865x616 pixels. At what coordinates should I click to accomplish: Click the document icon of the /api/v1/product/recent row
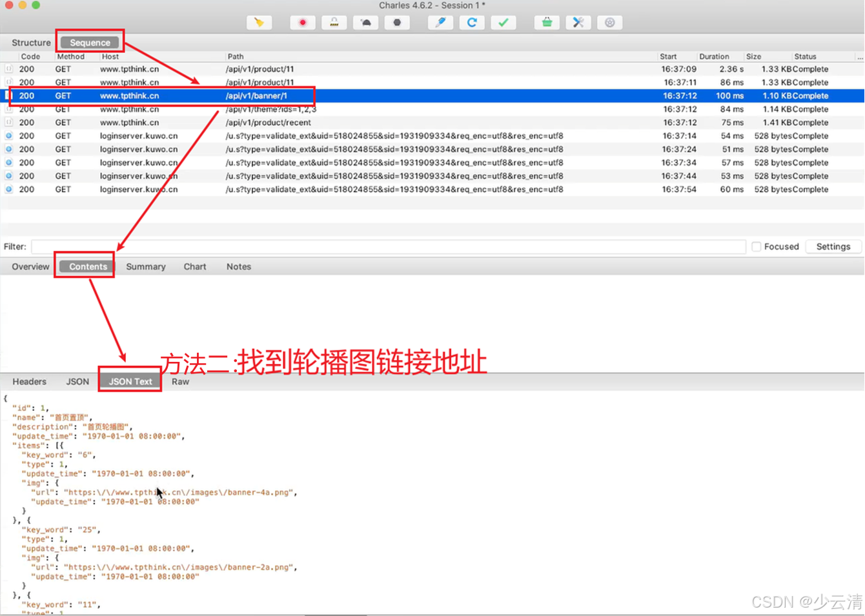click(9, 123)
